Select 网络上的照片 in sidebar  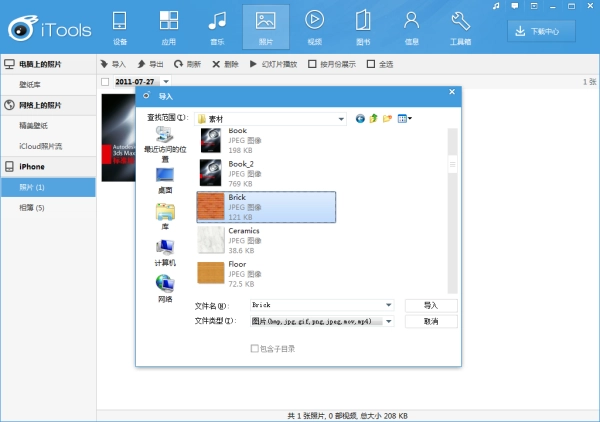[x=48, y=105]
